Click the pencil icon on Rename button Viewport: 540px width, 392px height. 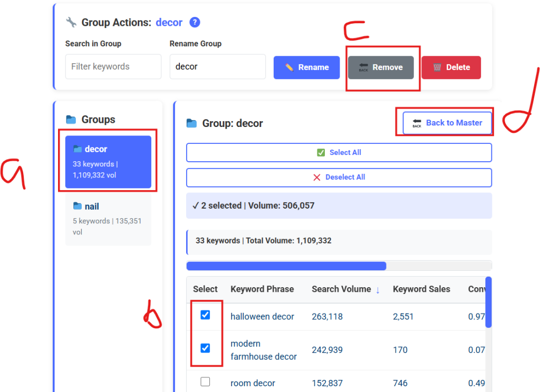(289, 67)
